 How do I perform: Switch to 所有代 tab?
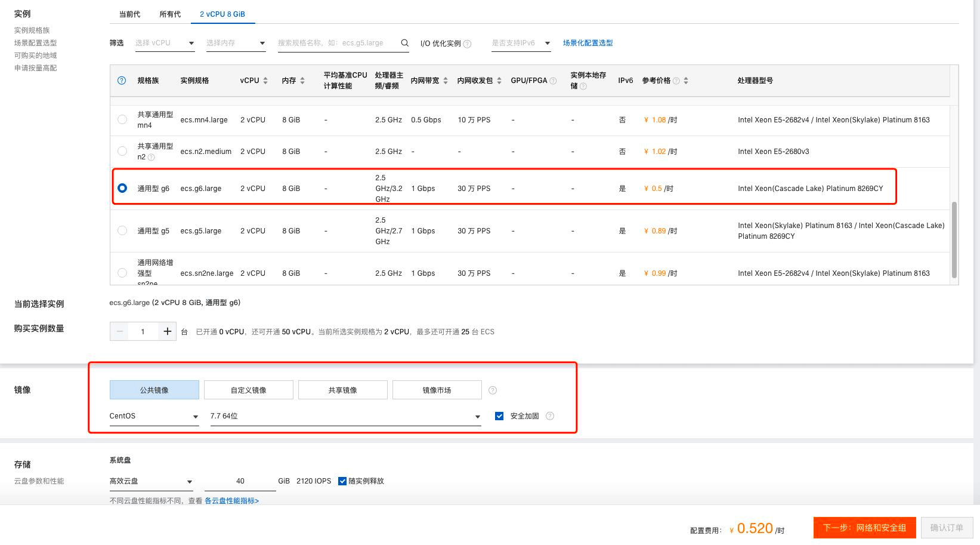(170, 14)
